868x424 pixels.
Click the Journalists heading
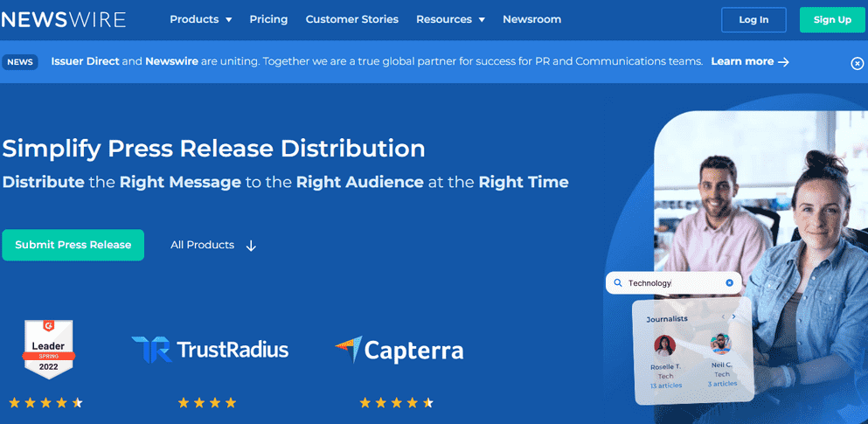tap(666, 319)
